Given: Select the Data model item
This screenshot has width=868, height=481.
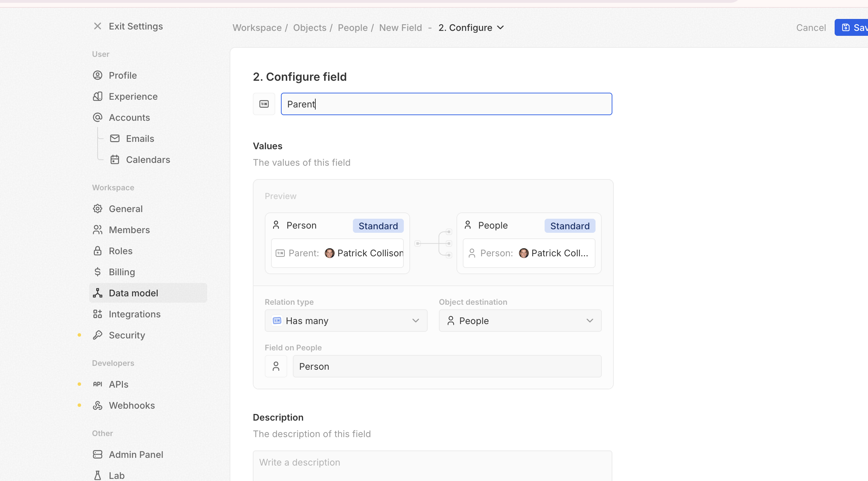Looking at the screenshot, I should pos(148,293).
